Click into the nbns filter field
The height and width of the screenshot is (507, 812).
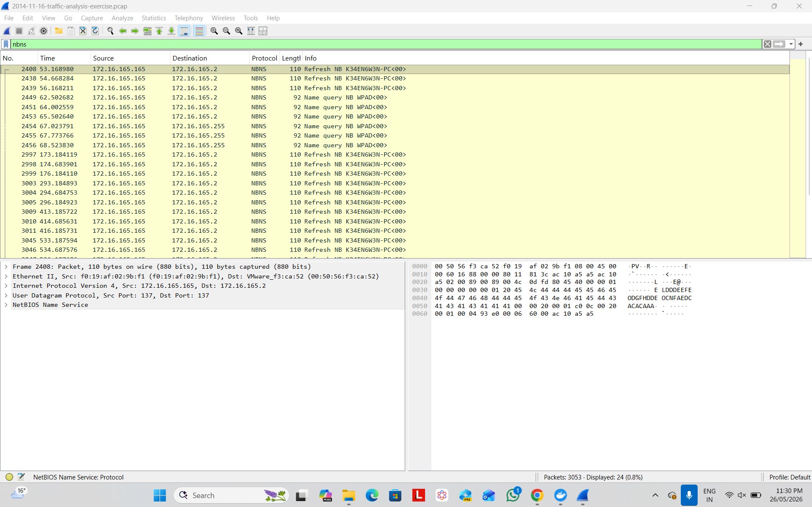click(385, 44)
